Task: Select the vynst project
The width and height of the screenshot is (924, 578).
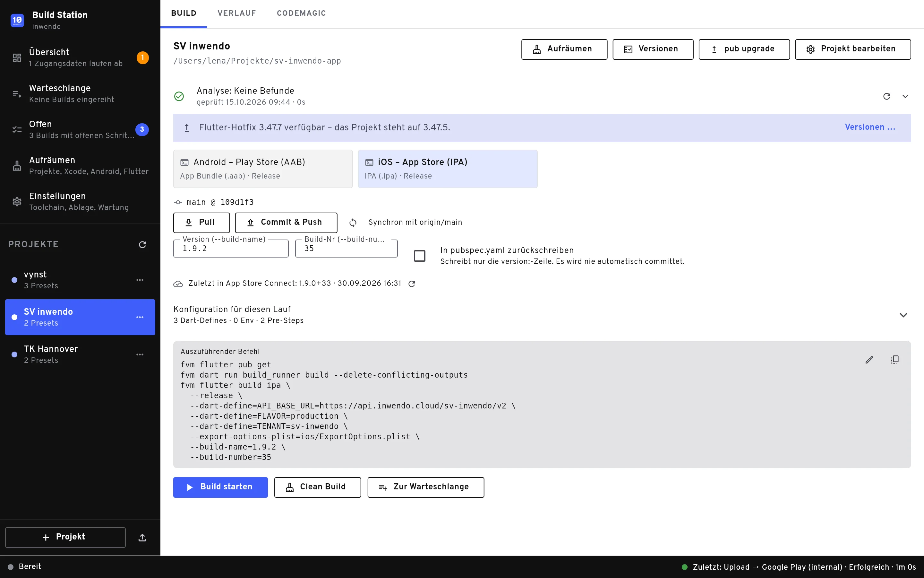Action: [80, 280]
